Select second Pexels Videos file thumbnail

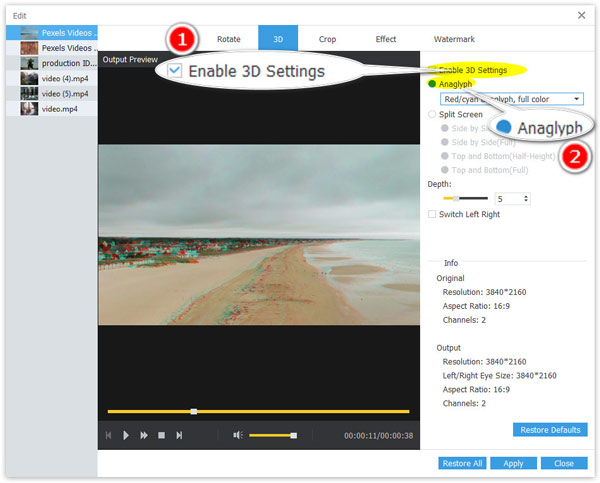tap(29, 48)
